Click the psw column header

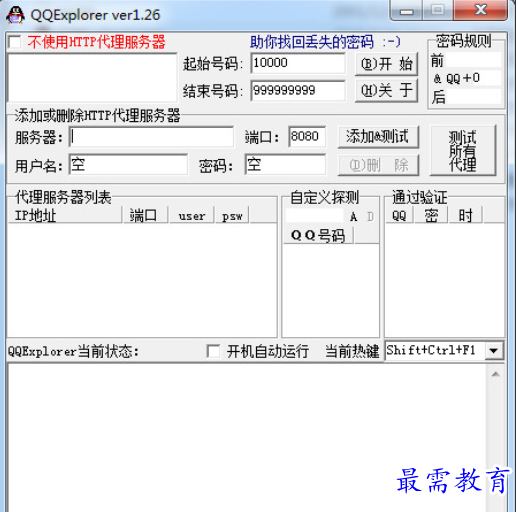[232, 215]
